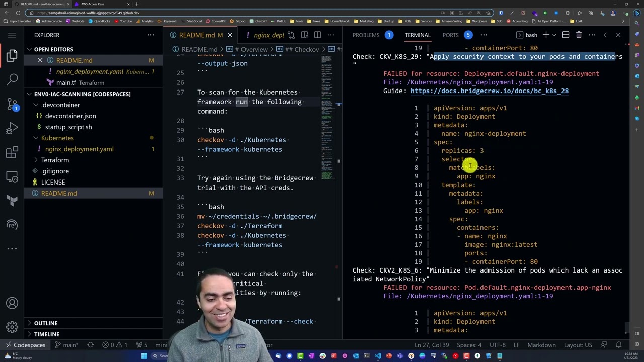
Task: Select UTF-8 encoding indicator
Action: [x=497, y=345]
